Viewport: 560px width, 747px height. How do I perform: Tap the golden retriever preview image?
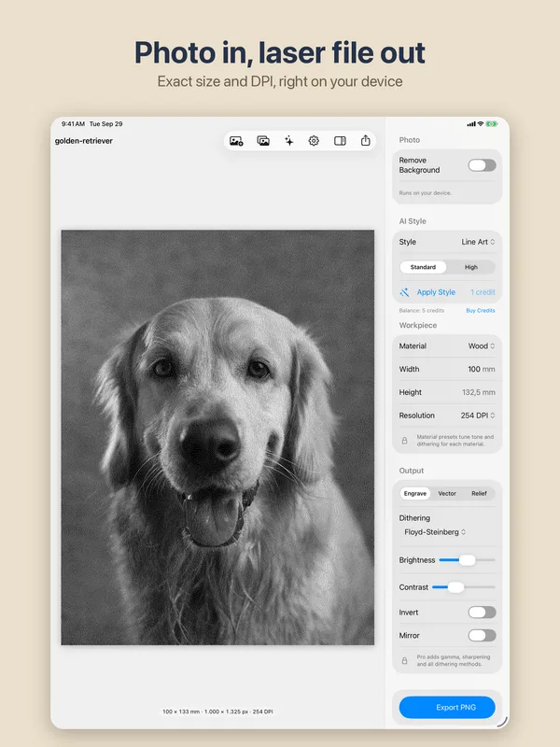217,437
